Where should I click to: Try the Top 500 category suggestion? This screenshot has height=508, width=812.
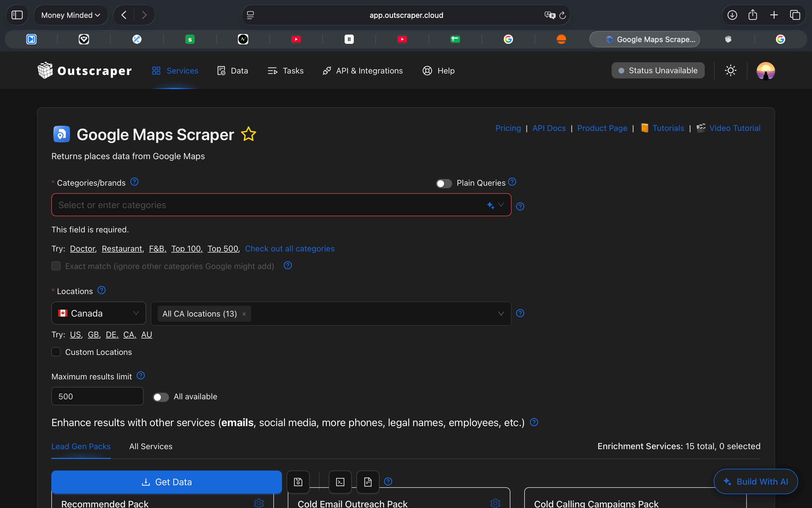pyautogui.click(x=223, y=249)
